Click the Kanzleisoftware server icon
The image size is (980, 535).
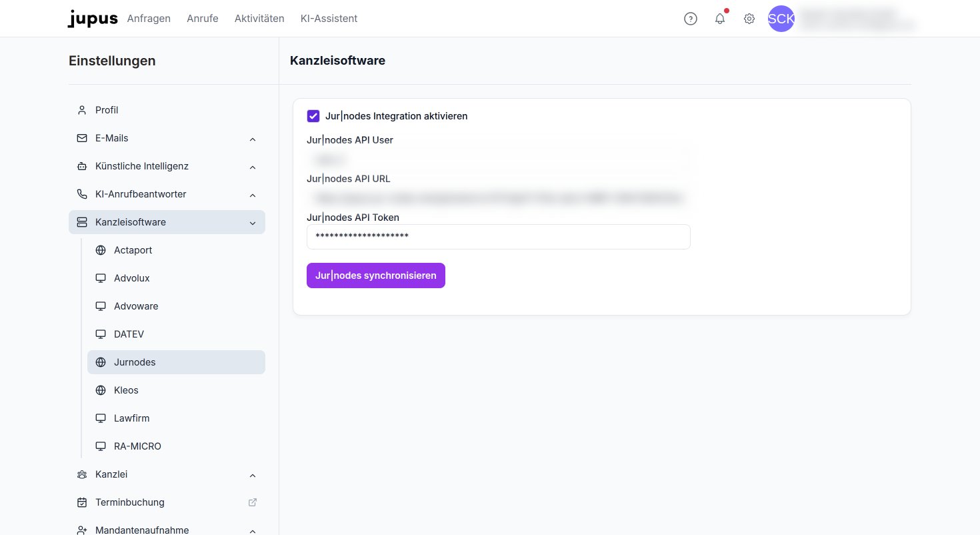(x=82, y=222)
